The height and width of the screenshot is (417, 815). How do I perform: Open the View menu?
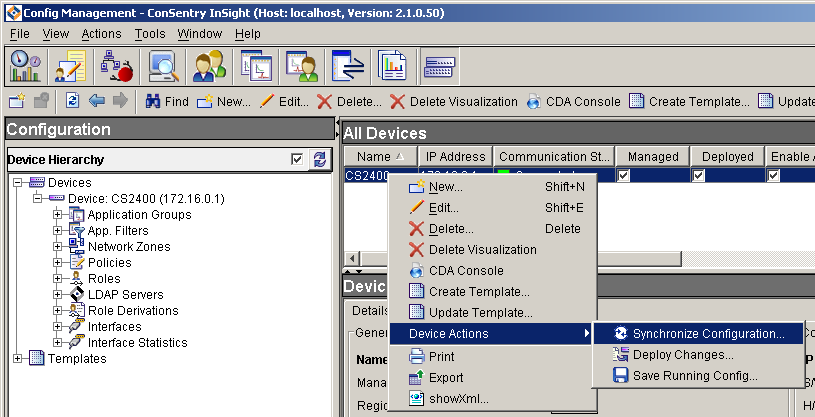click(56, 34)
